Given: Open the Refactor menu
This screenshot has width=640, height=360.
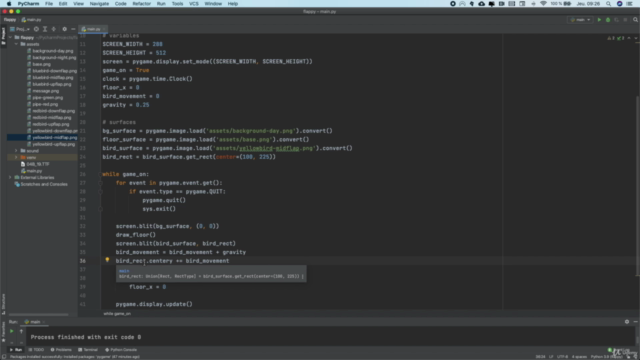Looking at the screenshot, I should (x=142, y=4).
